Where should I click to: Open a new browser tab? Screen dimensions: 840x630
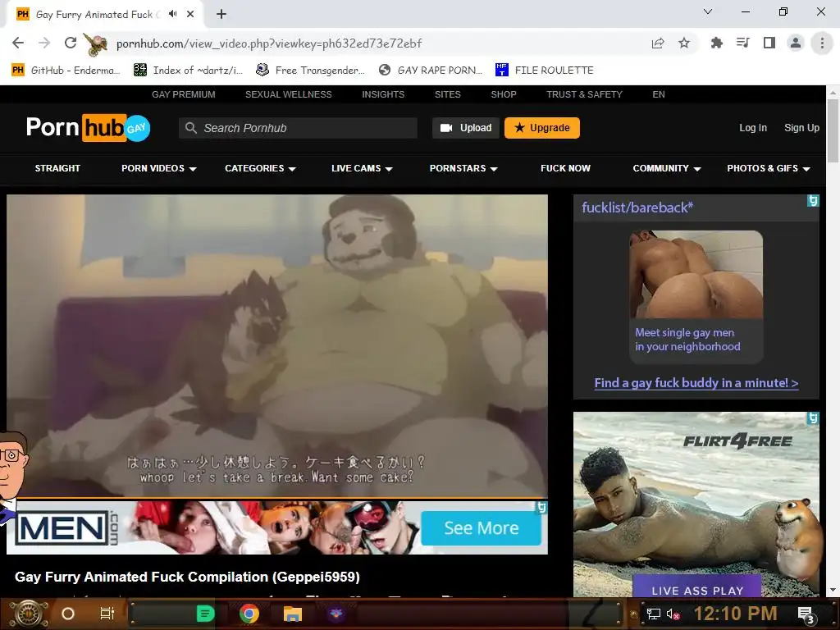click(x=221, y=15)
